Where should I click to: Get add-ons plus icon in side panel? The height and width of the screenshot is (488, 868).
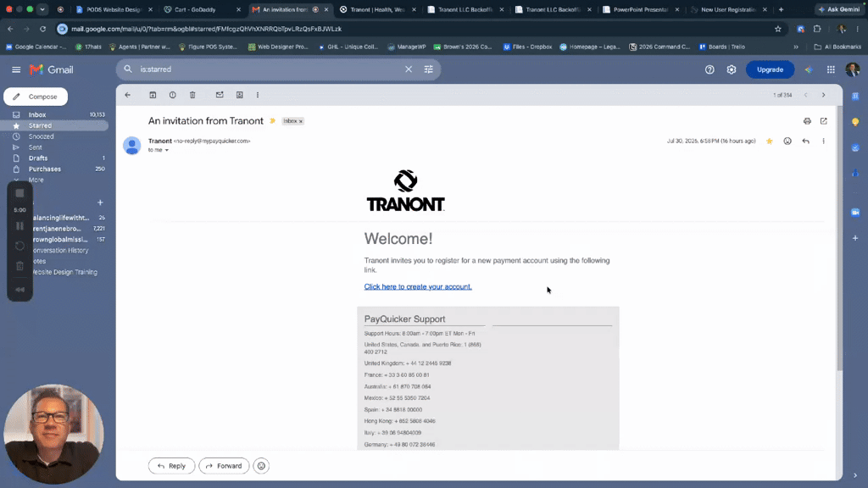[x=855, y=238]
